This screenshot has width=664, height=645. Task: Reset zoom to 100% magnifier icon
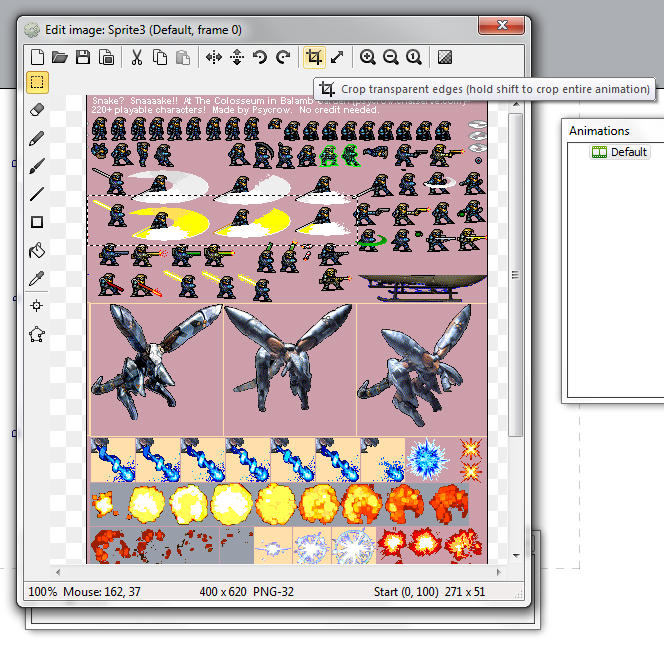point(414,57)
